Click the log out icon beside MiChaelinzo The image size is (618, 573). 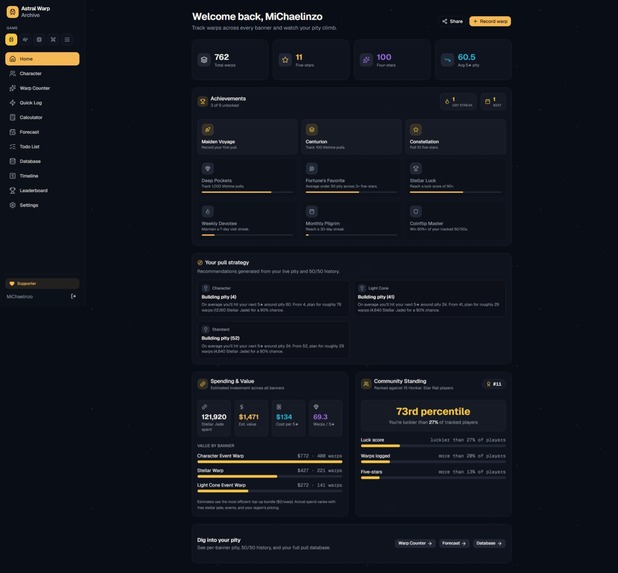(x=73, y=296)
